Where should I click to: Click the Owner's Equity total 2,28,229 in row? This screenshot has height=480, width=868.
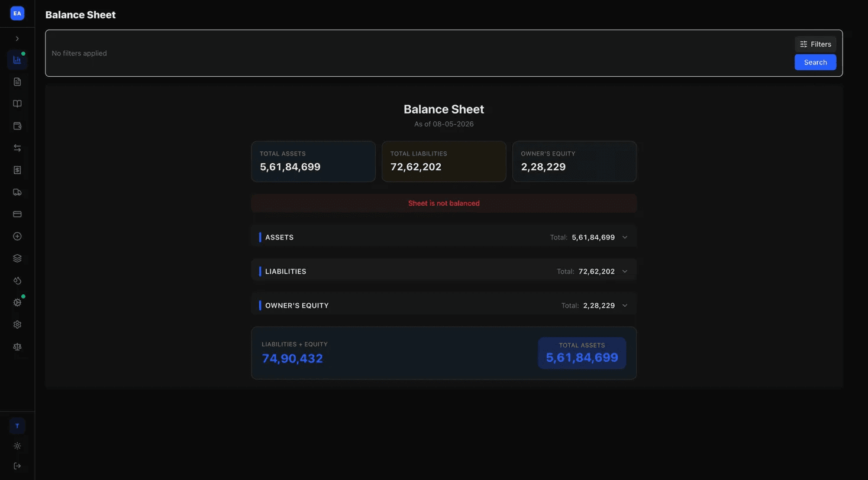tap(599, 306)
